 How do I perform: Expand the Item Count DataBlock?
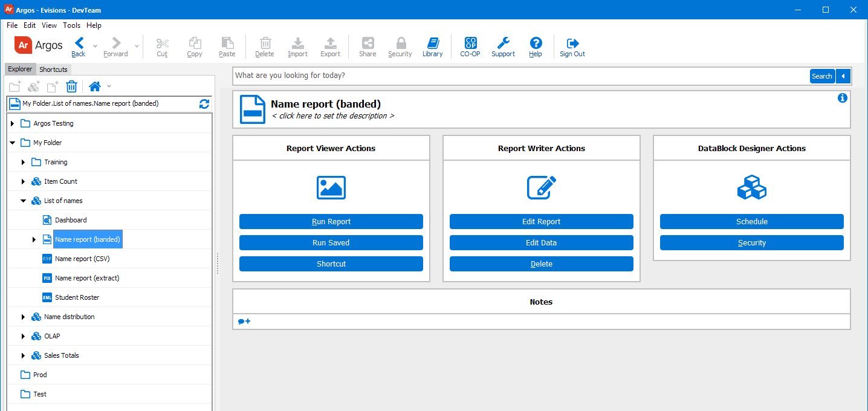click(24, 181)
